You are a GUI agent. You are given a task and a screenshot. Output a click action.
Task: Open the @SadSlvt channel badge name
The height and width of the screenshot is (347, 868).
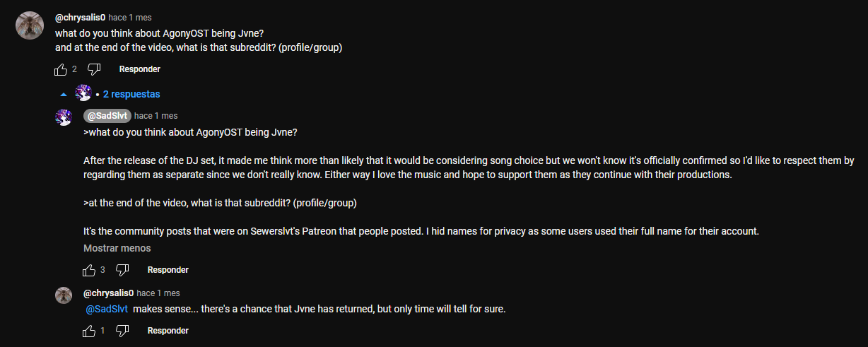click(x=107, y=116)
